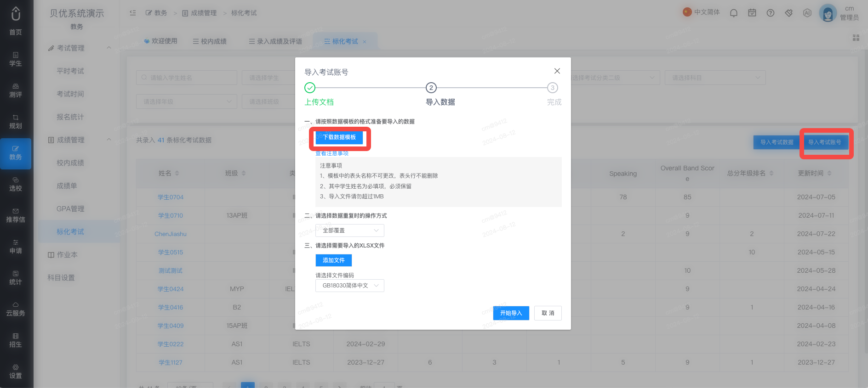
Task: Open the grid apps icon at top right
Action: tap(856, 38)
